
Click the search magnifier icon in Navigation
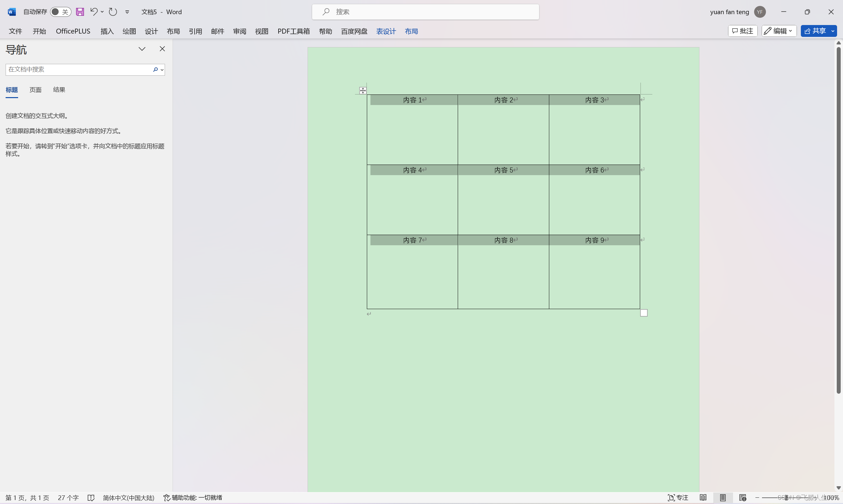point(155,69)
